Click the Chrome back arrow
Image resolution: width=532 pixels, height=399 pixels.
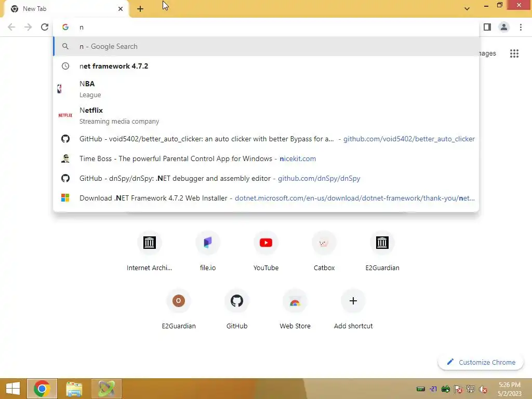point(11,27)
